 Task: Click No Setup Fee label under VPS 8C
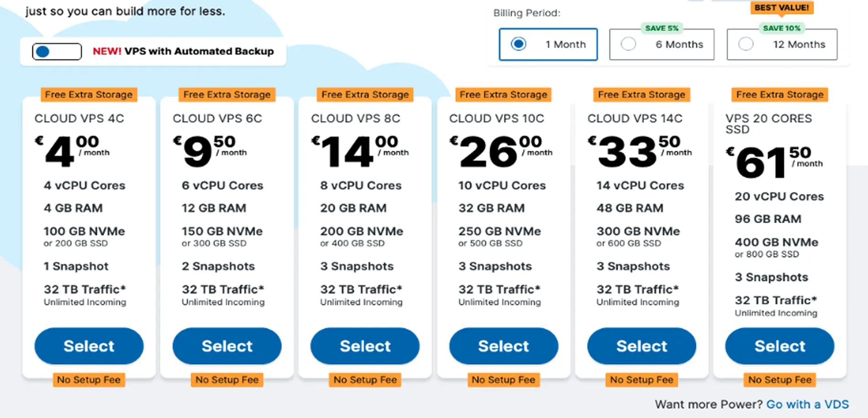pyautogui.click(x=365, y=380)
